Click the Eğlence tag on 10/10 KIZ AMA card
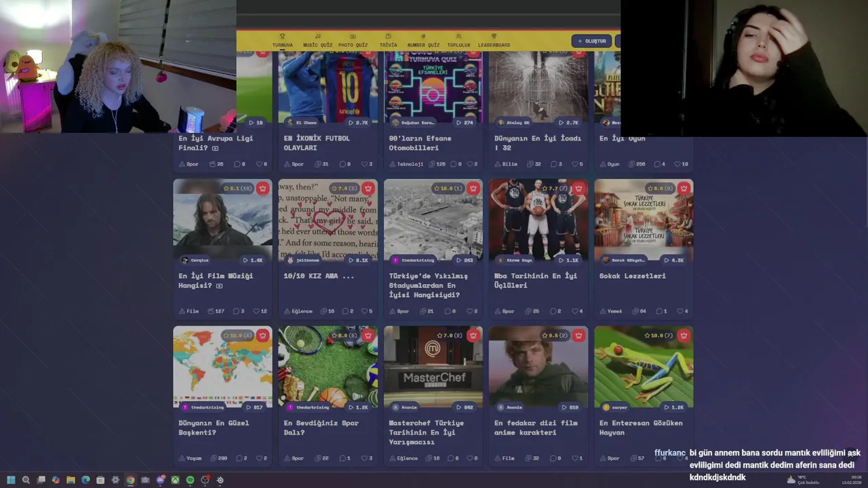868x488 pixels. (x=298, y=311)
